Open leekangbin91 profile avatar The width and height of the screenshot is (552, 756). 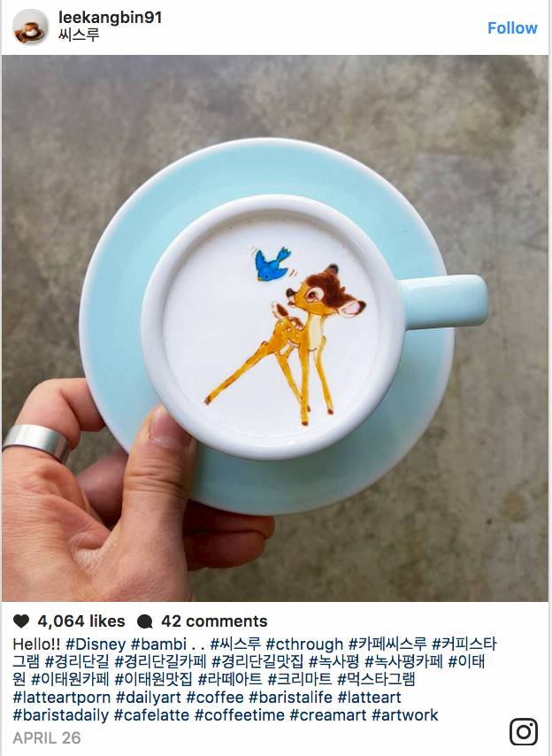point(31,27)
